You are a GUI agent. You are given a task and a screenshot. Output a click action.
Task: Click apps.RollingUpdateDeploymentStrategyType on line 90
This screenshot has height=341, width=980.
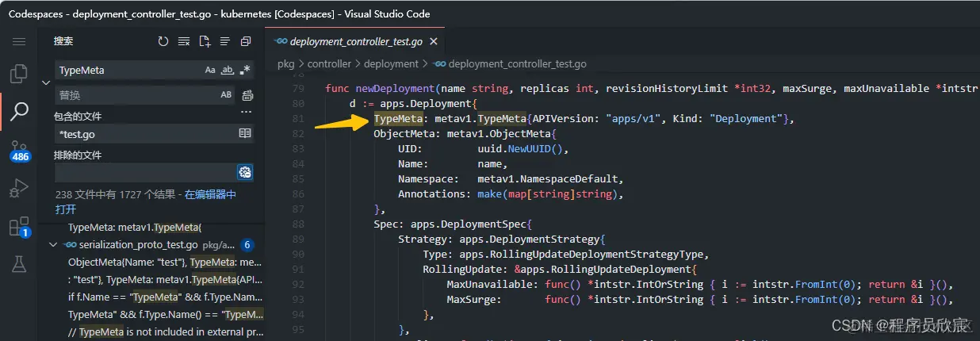click(582, 254)
